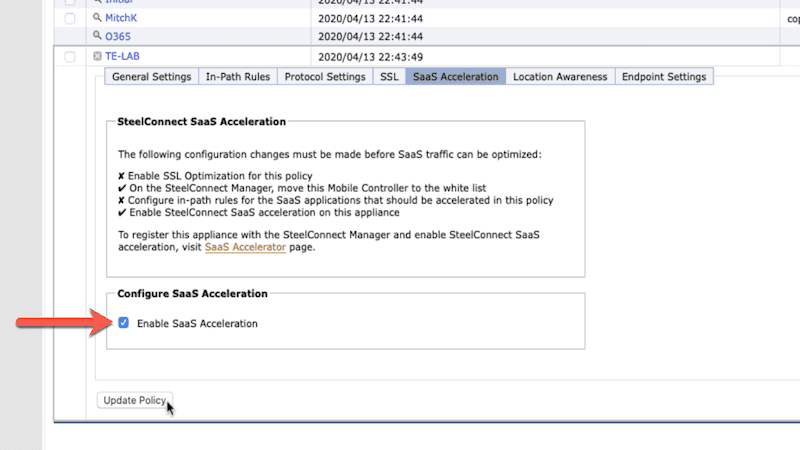Click the 'Enable SaaS Acceleration' label text
Screen dimensions: 800x450
[x=197, y=323]
